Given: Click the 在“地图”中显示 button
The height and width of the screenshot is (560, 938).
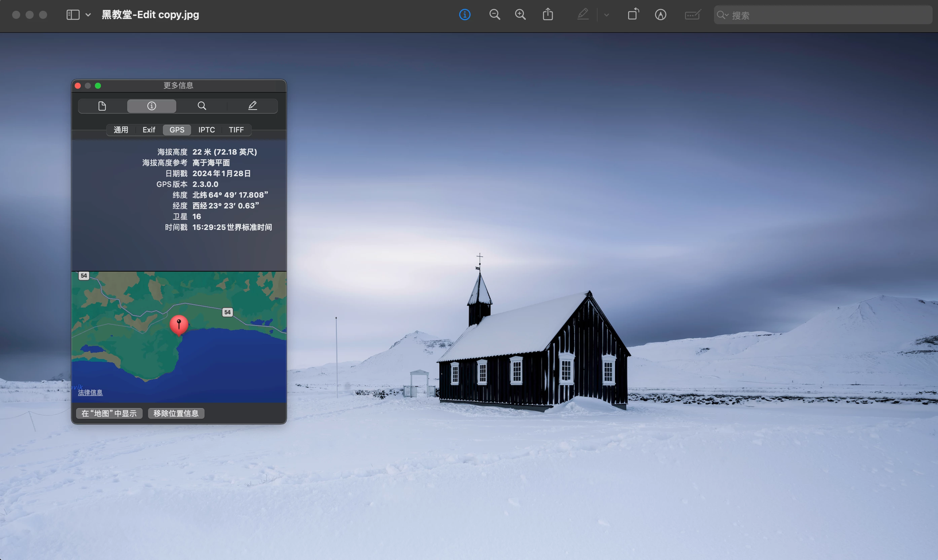Looking at the screenshot, I should click(x=109, y=413).
